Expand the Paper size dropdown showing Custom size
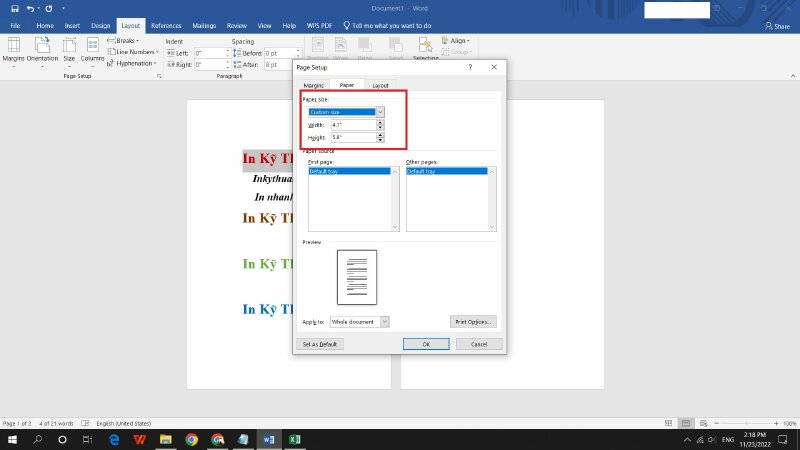 point(380,111)
